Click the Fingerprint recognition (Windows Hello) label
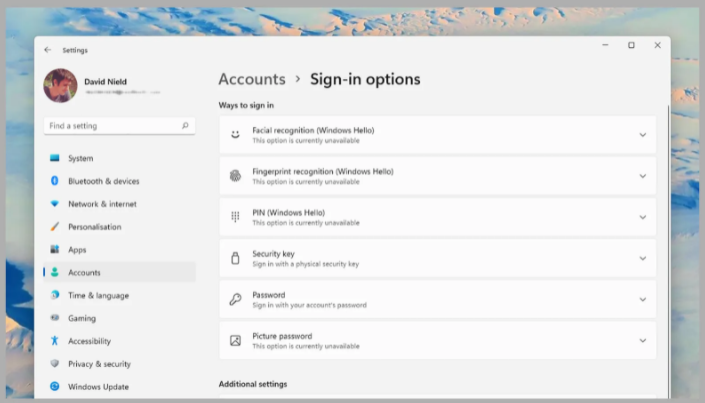This screenshot has height=403, width=705. click(x=323, y=171)
